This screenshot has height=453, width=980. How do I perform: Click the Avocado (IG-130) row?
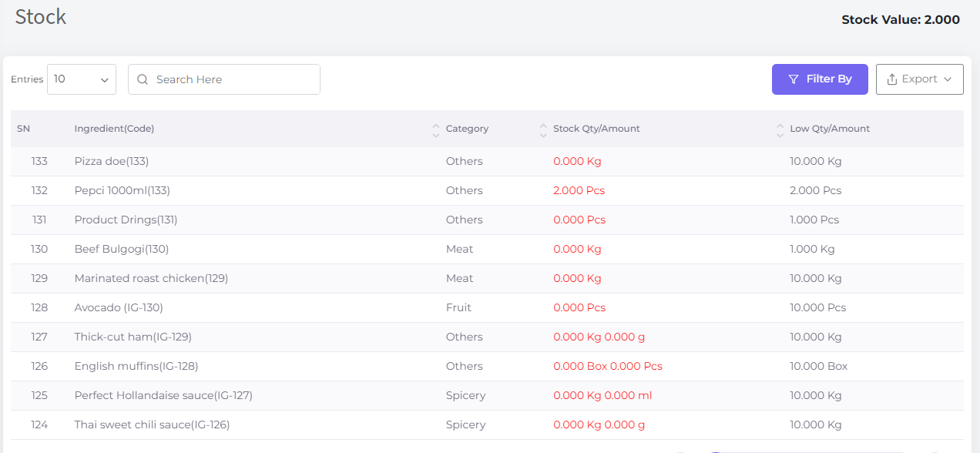click(487, 308)
